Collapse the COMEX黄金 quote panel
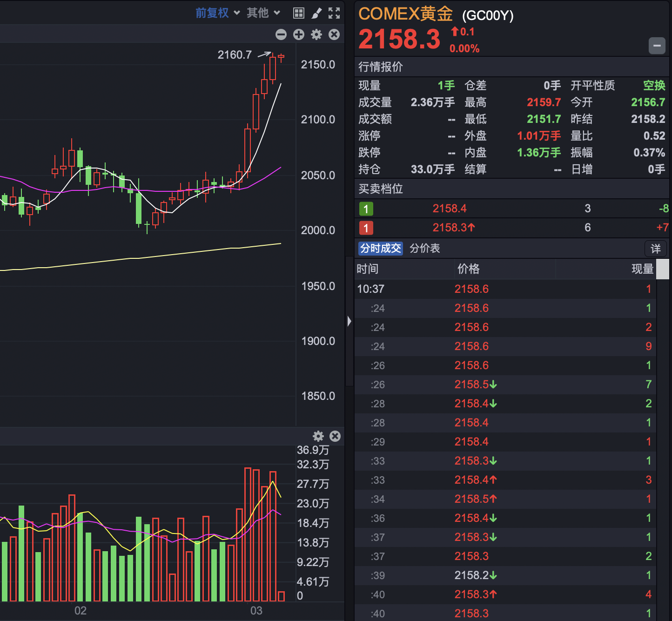 657,46
